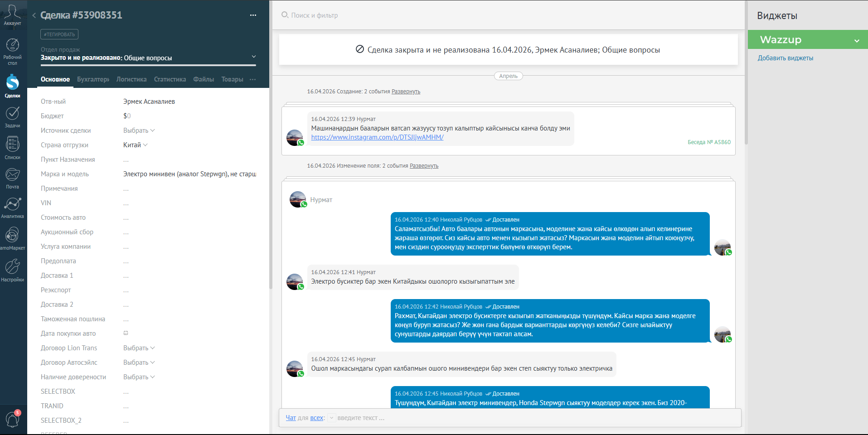Open Договор Автосэйлс dropdown
Screen dimensions: 868x435
[139, 362]
